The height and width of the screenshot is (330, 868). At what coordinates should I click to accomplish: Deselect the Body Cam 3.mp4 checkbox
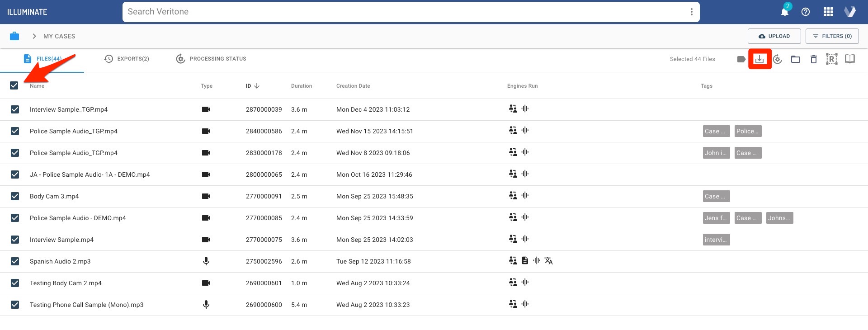click(15, 196)
